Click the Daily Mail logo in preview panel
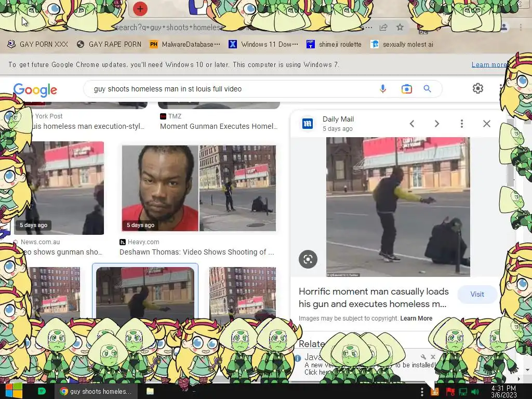The image size is (532, 399). pos(308,124)
